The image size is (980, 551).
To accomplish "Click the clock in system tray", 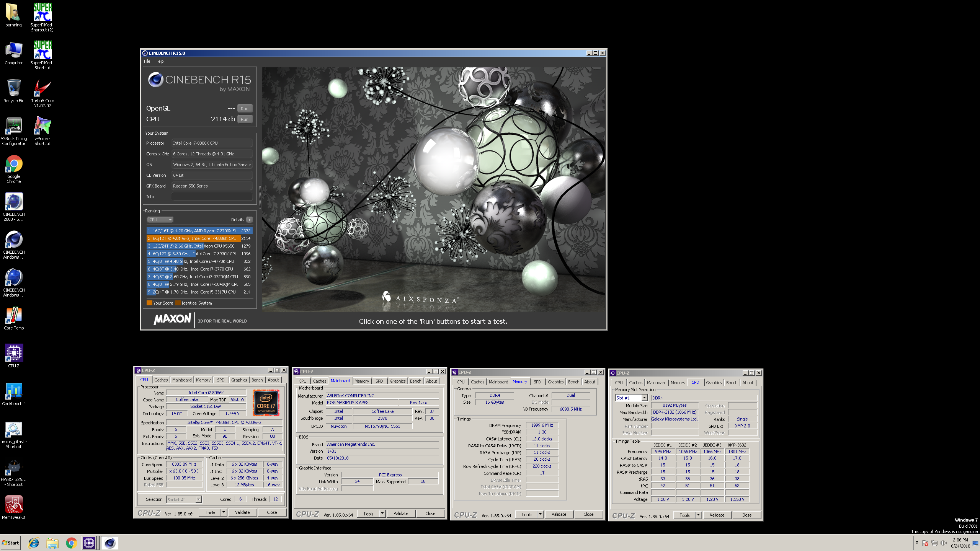I will pos(960,543).
